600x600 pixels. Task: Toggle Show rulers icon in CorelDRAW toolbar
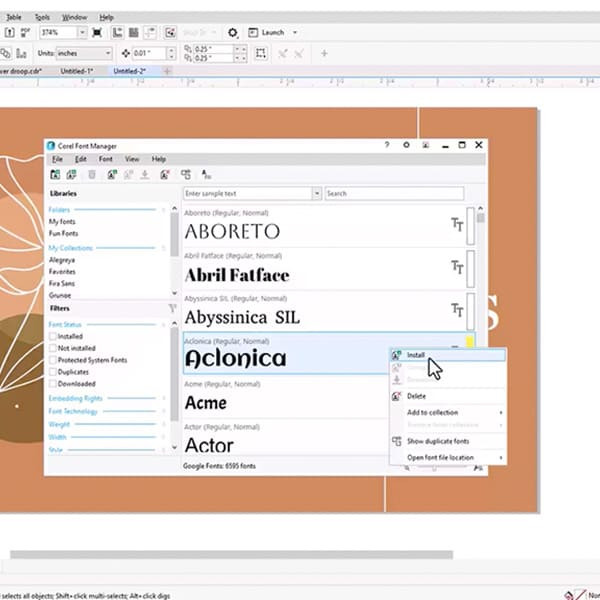pos(117,33)
